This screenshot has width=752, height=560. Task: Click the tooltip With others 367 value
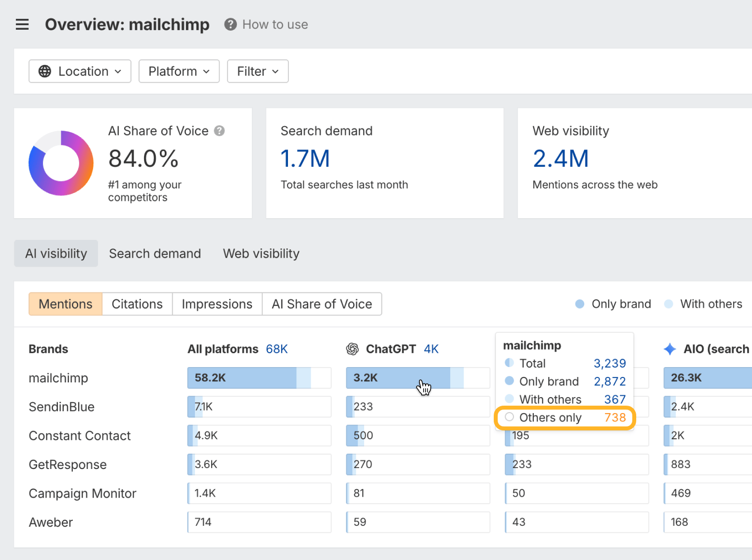click(x=615, y=399)
